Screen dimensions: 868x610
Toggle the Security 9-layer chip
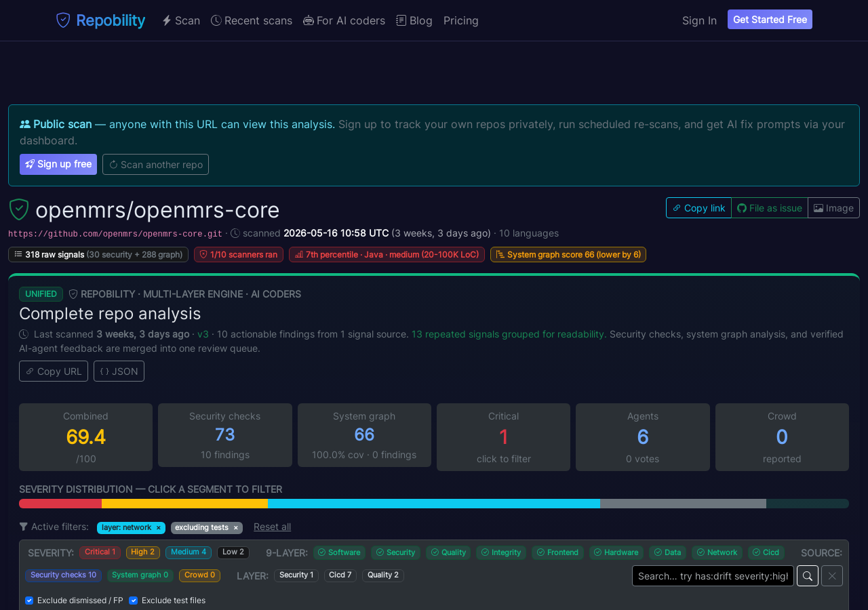pos(396,552)
